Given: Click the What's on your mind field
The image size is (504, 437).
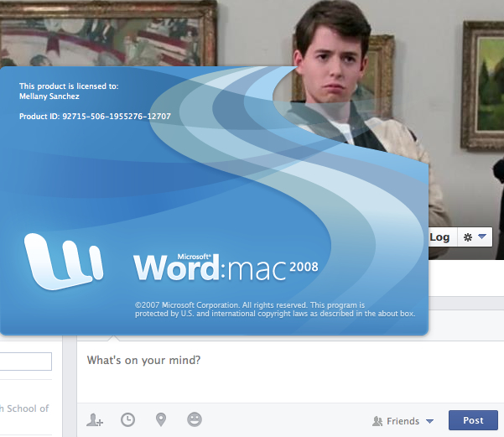Looking at the screenshot, I should coord(289,372).
